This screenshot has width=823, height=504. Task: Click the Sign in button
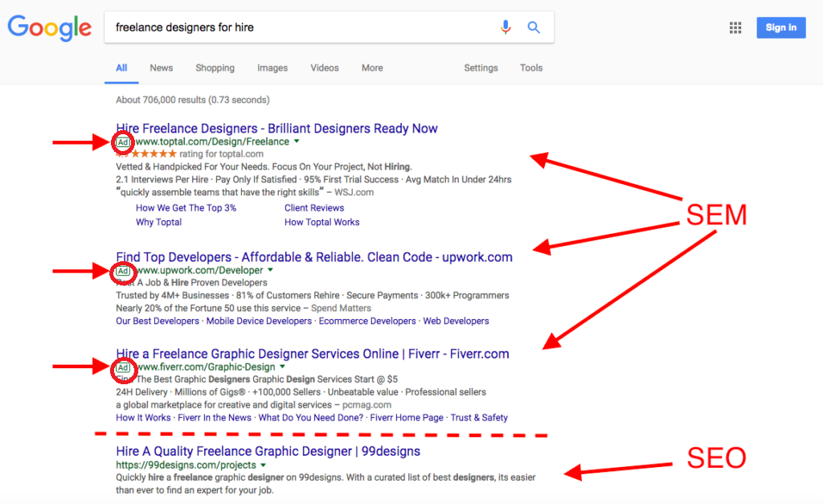781,28
